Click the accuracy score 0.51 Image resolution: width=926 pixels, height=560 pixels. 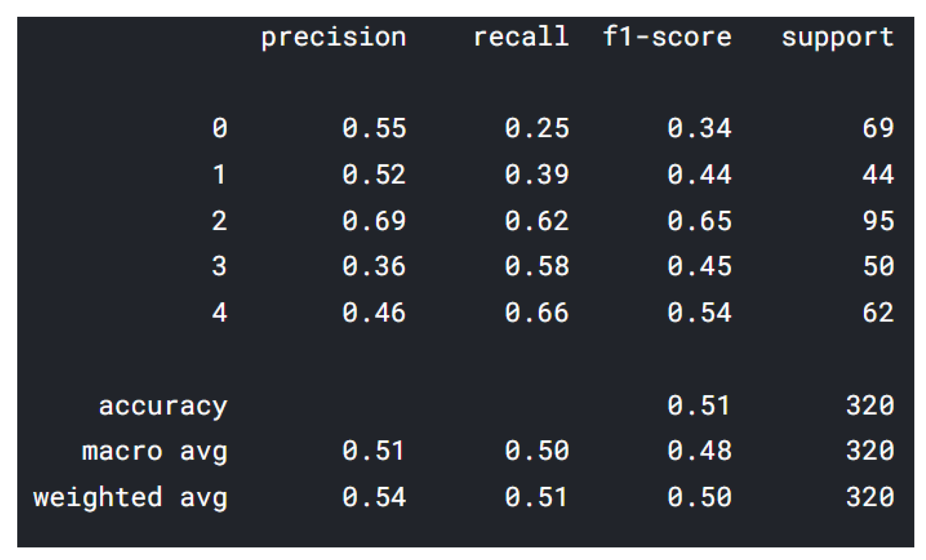(698, 405)
